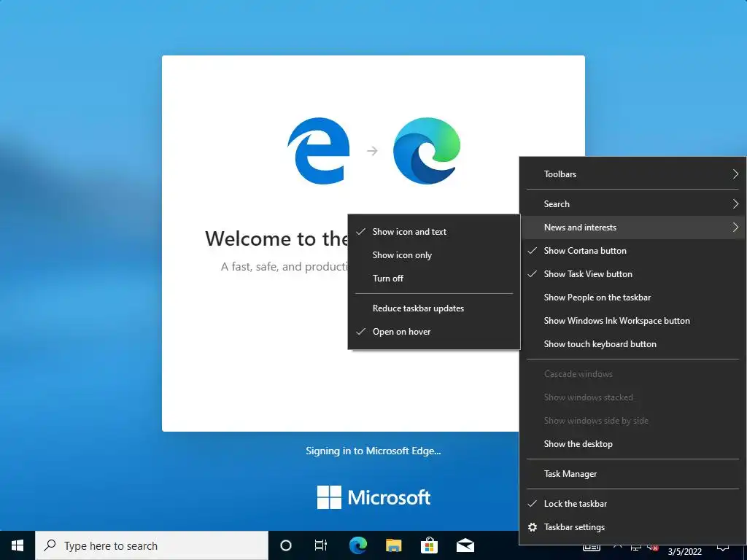
Task: Open the Search menu entry
Action: pyautogui.click(x=633, y=204)
